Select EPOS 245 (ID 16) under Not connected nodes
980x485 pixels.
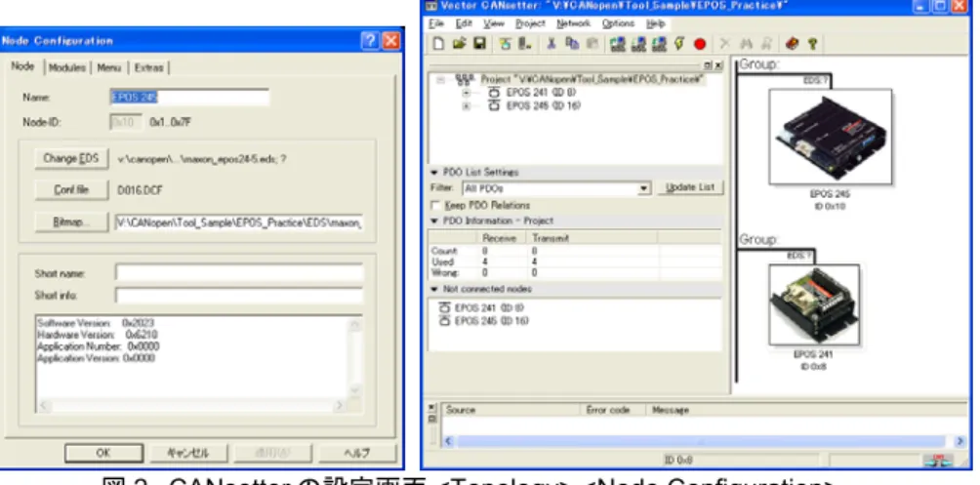(484, 321)
